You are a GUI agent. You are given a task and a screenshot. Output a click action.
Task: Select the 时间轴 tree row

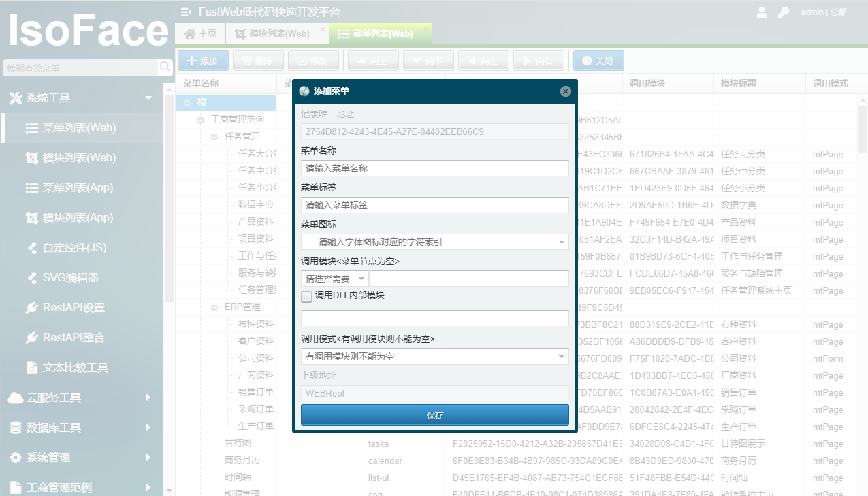[x=238, y=478]
